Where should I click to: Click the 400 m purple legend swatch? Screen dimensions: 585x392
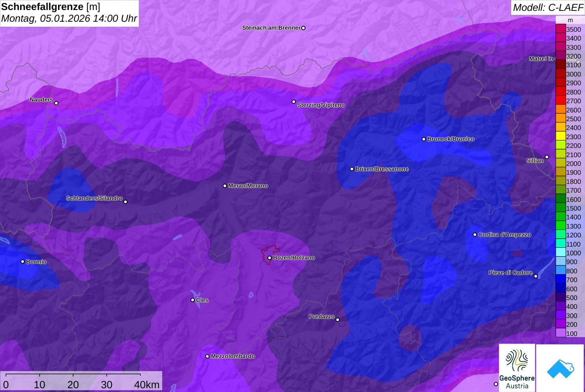pyautogui.click(x=560, y=306)
